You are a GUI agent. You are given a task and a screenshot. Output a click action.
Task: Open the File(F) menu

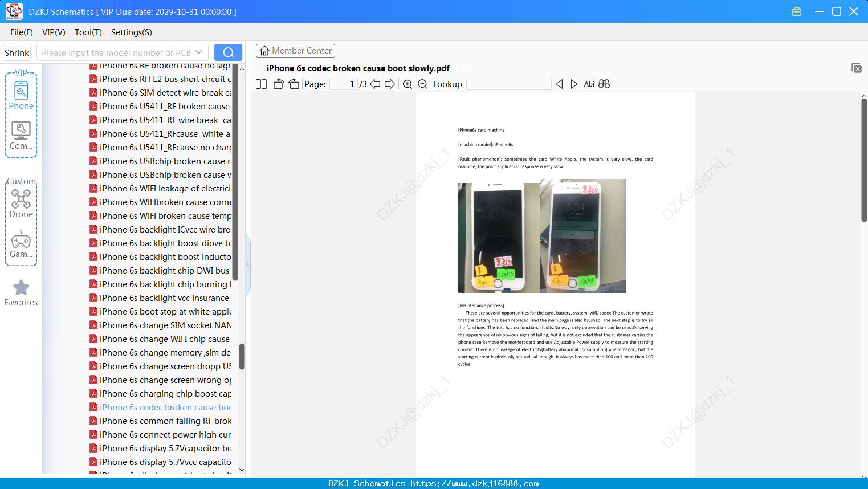click(x=22, y=32)
